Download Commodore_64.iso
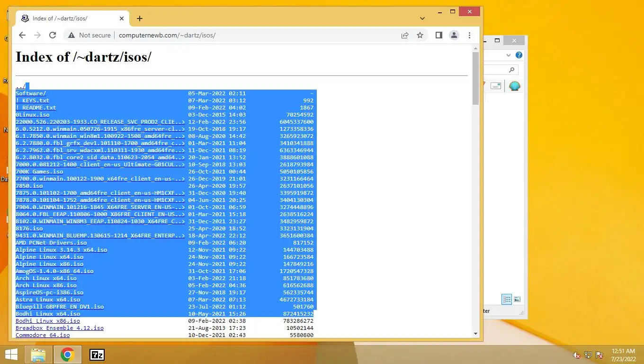 point(43,335)
